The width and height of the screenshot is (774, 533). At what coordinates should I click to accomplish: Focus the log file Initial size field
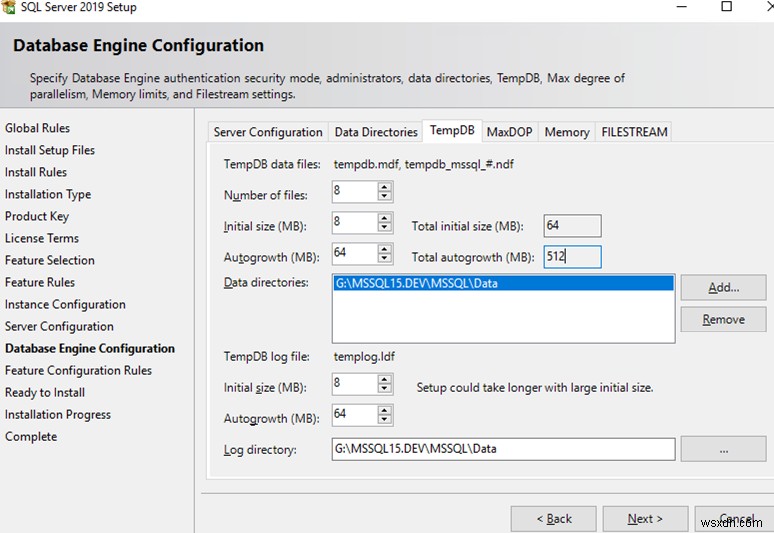355,383
